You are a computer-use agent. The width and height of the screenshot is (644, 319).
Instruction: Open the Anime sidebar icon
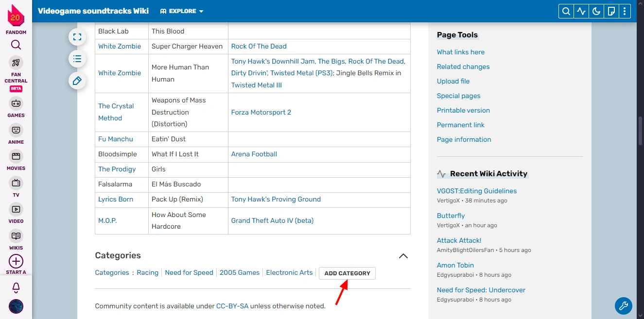tap(16, 130)
